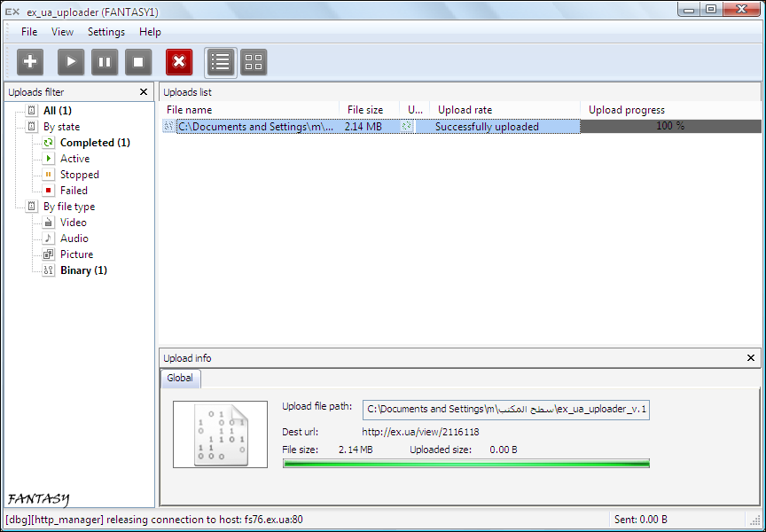Click the binary file preview thumbnail
The height and width of the screenshot is (532, 766).
(221, 434)
